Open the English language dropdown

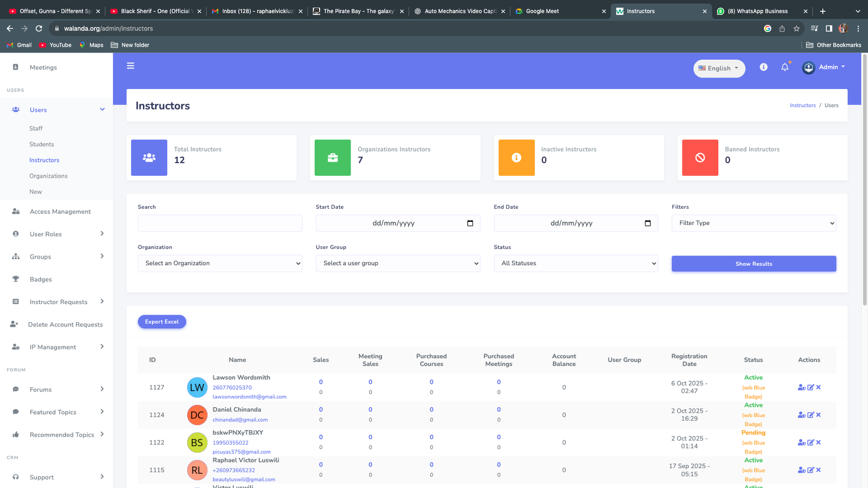click(719, 68)
